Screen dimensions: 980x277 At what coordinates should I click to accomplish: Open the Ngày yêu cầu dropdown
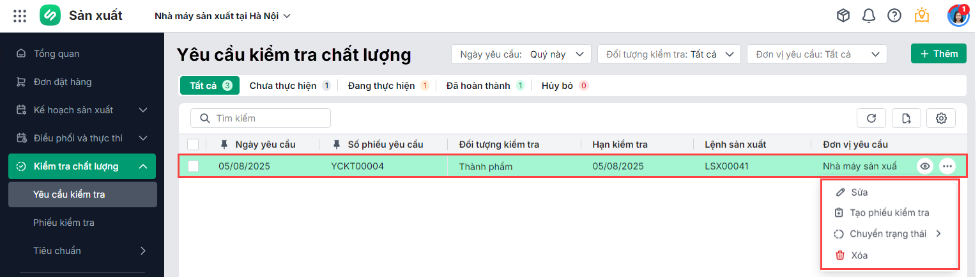click(x=521, y=54)
